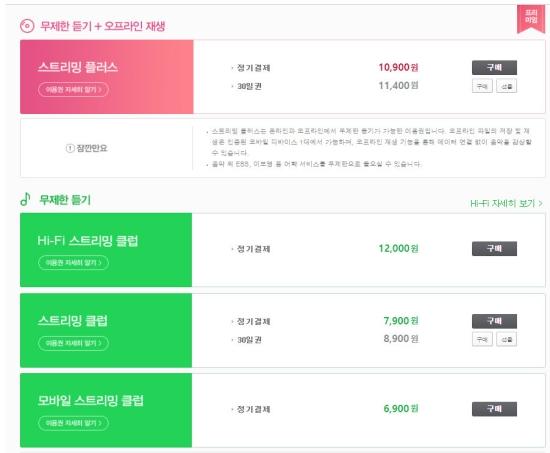Viewport: 550px width, 453px height.
Task: Open 이용권 자세히 알기 under 스트리밍 클럽
Action: pos(73,343)
